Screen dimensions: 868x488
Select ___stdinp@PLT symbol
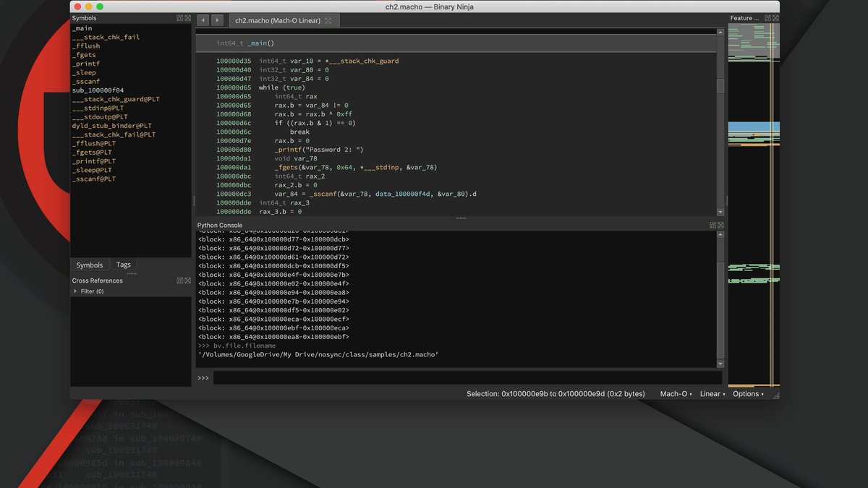(x=98, y=108)
